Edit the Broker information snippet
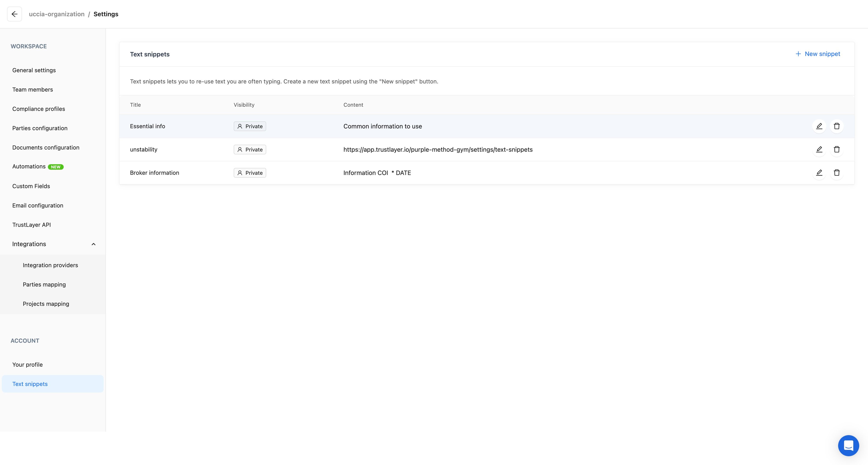Image resolution: width=868 pixels, height=465 pixels. point(819,172)
